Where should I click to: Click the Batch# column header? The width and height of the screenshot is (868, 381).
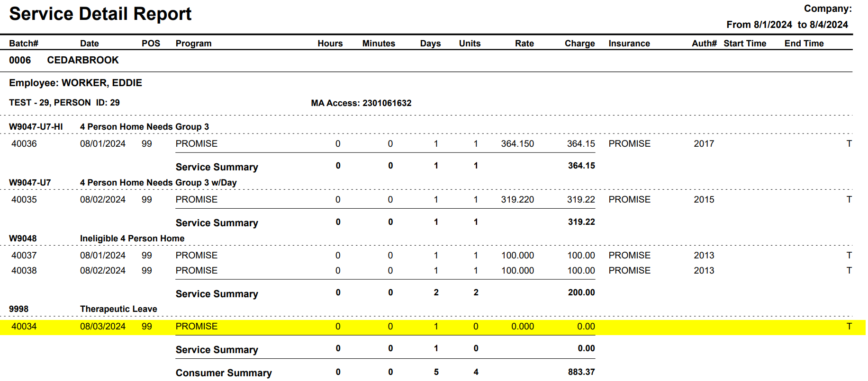point(24,44)
